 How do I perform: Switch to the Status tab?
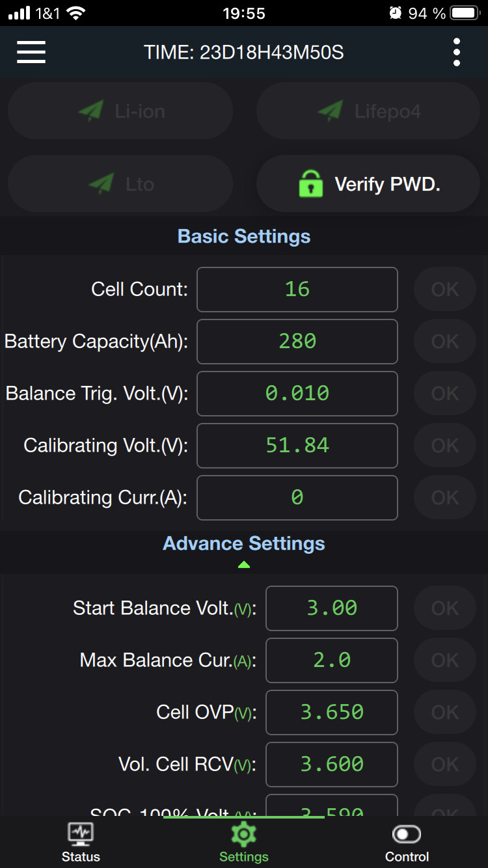click(x=81, y=856)
